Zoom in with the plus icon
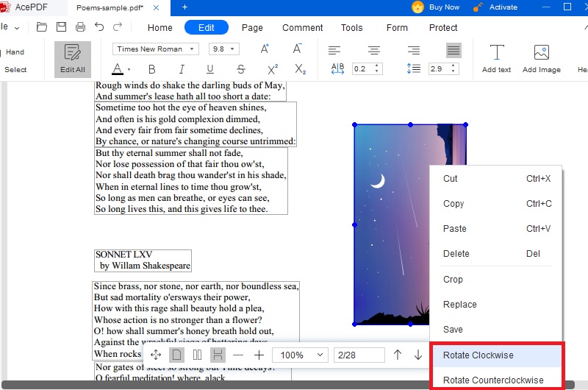 coord(259,355)
